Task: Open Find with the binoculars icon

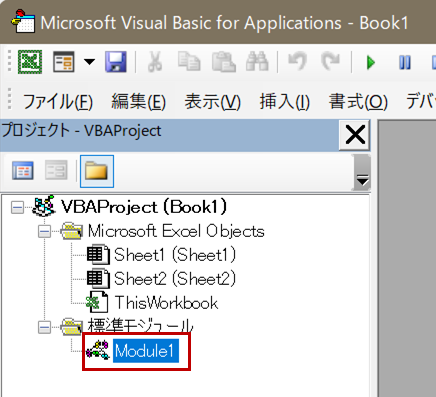Action: (257, 62)
